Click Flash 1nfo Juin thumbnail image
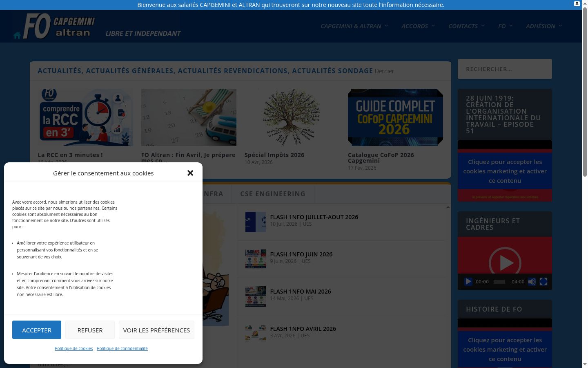Screen dimensions: 588x368 256,259
